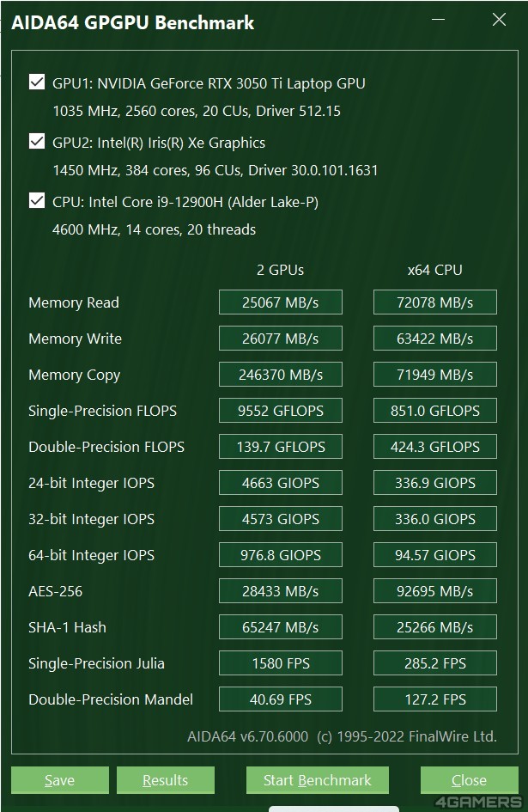Click the AES-256 row label
Image resolution: width=528 pixels, height=812 pixels.
click(x=56, y=591)
